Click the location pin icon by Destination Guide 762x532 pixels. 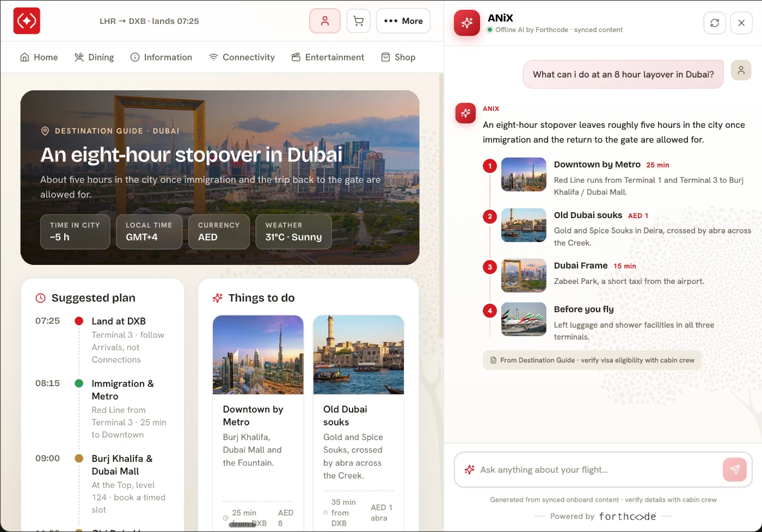click(x=45, y=131)
